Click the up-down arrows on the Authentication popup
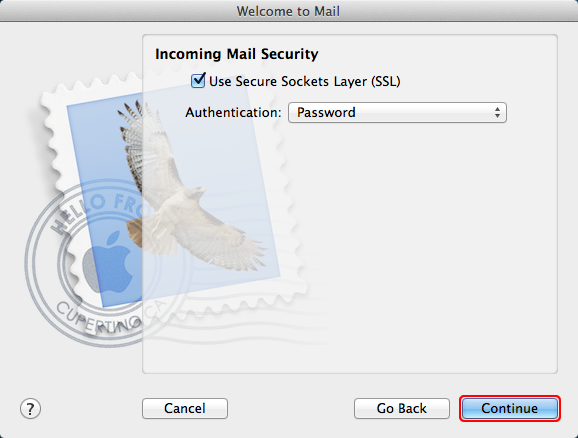The image size is (578, 438). click(x=498, y=112)
